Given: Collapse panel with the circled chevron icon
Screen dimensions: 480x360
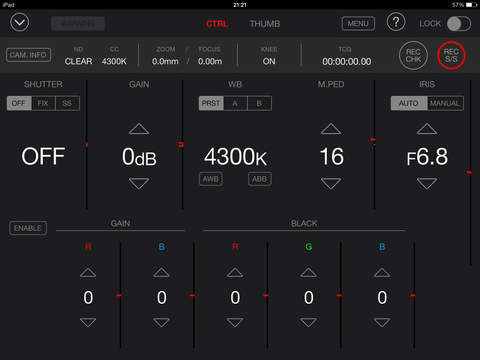Looking at the screenshot, I should tap(20, 23).
